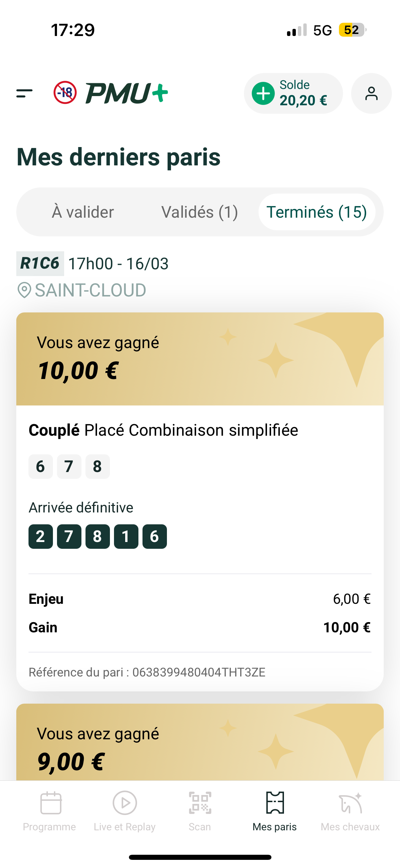Open the Mes chevaux horse icon
Viewport: 400px width, 868px height.
click(350, 803)
